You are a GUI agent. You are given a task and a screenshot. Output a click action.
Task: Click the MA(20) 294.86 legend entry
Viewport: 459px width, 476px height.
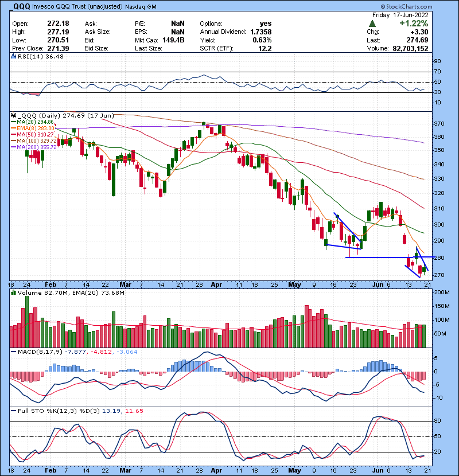(x=35, y=122)
